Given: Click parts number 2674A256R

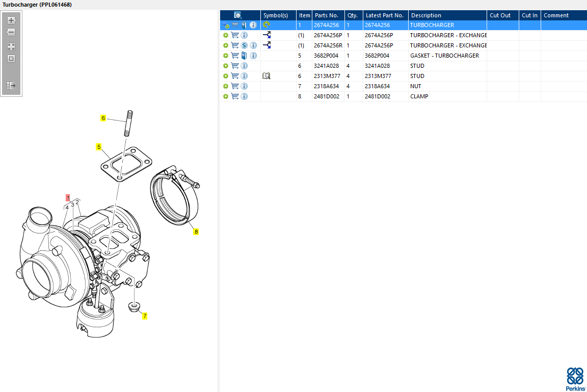Looking at the screenshot, I should coord(328,45).
